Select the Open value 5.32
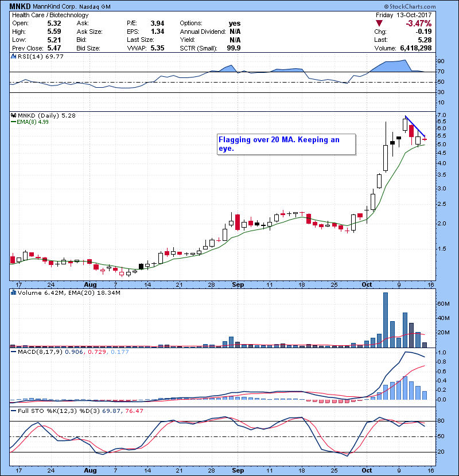 point(54,24)
